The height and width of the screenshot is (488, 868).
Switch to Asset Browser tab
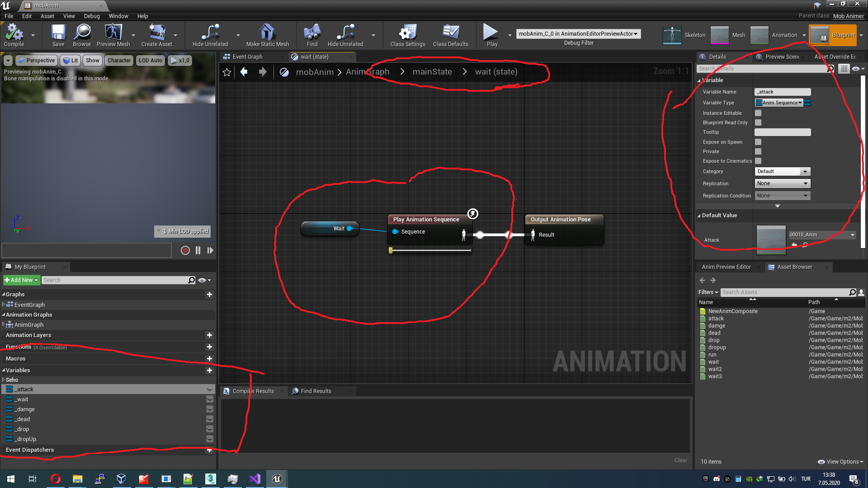(795, 267)
